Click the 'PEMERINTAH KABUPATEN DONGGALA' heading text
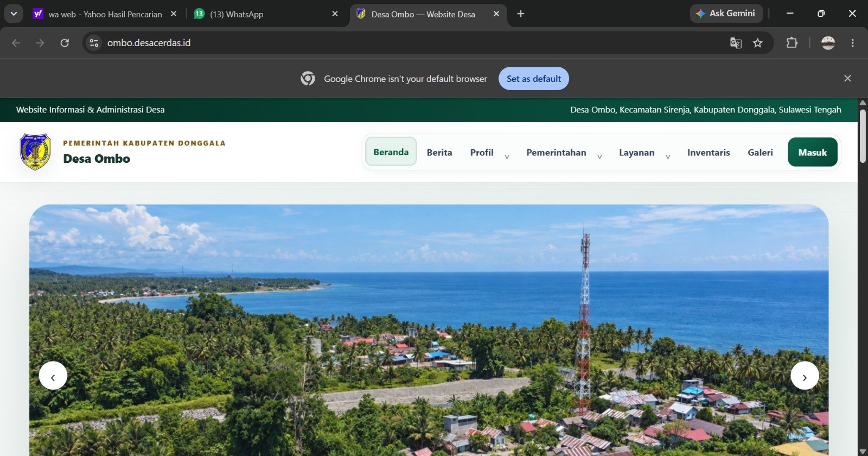This screenshot has width=868, height=456. 144,143
